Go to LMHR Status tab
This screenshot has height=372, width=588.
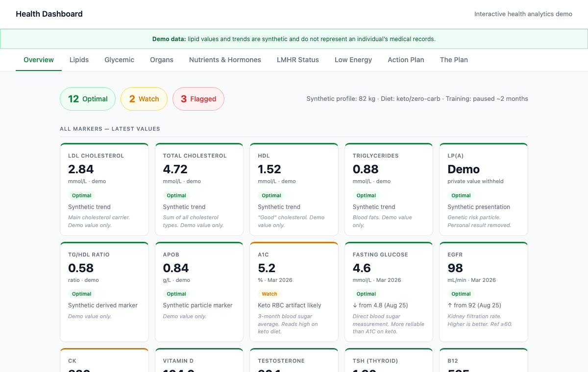click(x=298, y=60)
